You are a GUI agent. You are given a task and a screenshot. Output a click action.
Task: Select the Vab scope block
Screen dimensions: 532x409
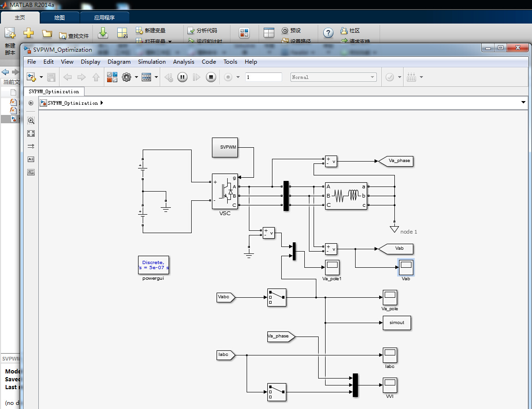click(x=406, y=267)
